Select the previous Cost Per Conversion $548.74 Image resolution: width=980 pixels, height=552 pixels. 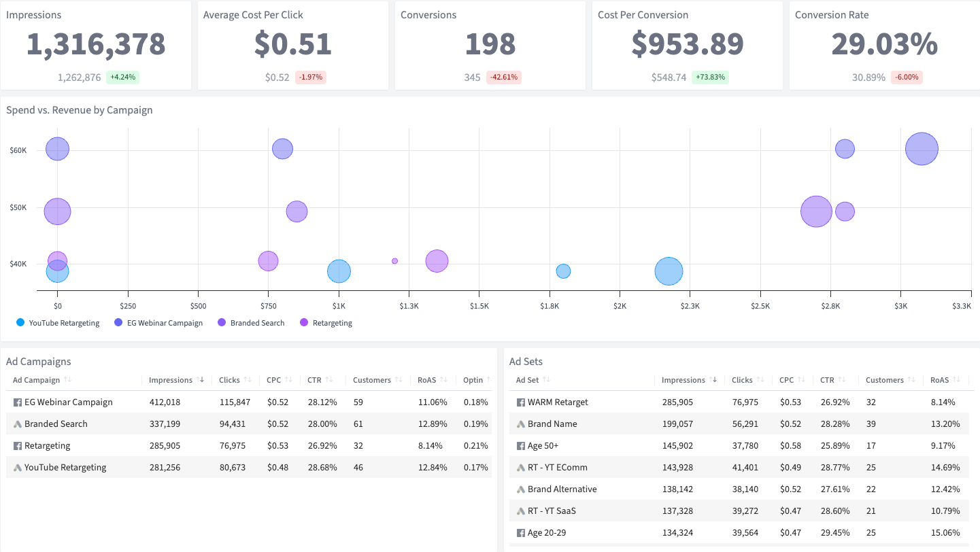(669, 77)
